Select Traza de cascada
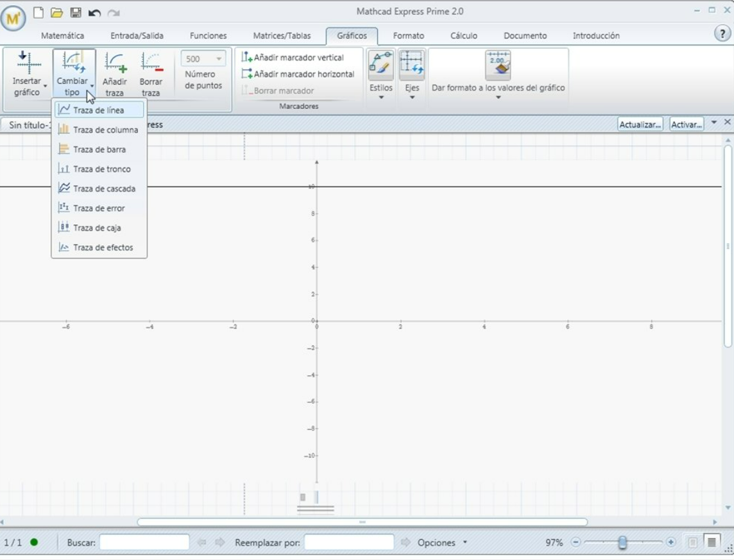734x560 pixels. (99, 189)
